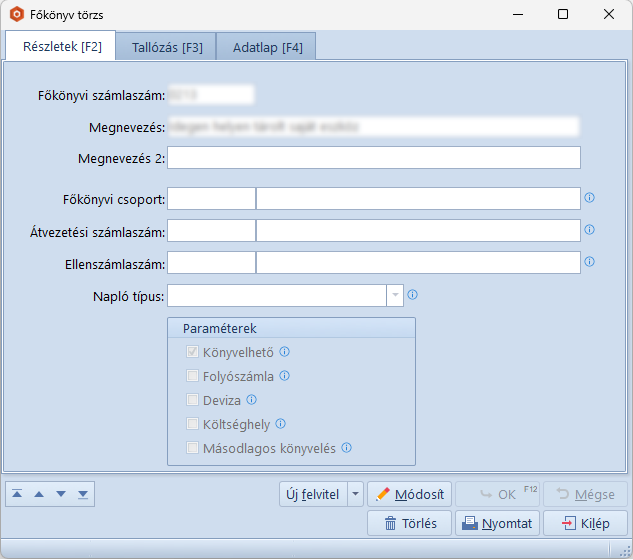The width and height of the screenshot is (633, 560).
Task: Go to next record arrow
Action: [61, 494]
